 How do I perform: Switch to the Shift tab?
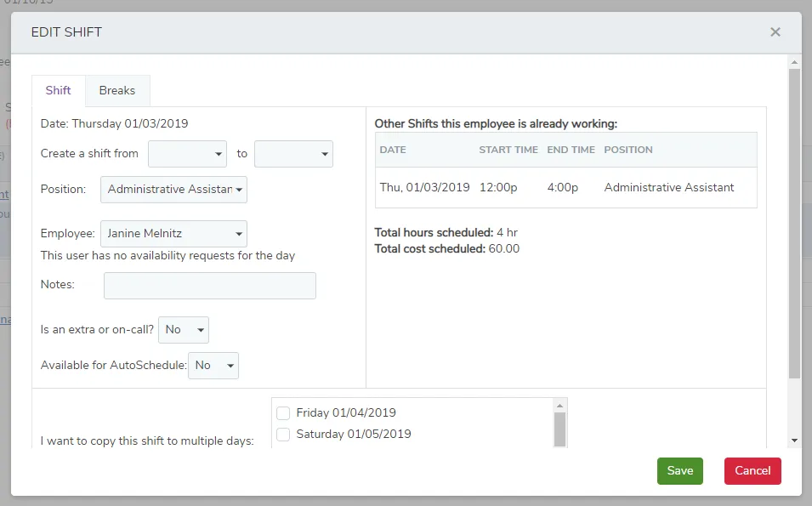point(58,91)
